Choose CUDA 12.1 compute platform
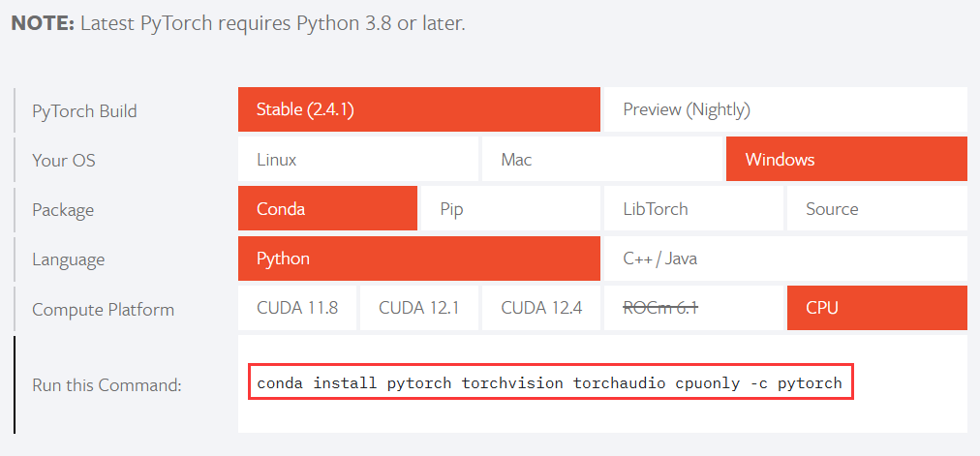The width and height of the screenshot is (980, 456). [x=419, y=309]
